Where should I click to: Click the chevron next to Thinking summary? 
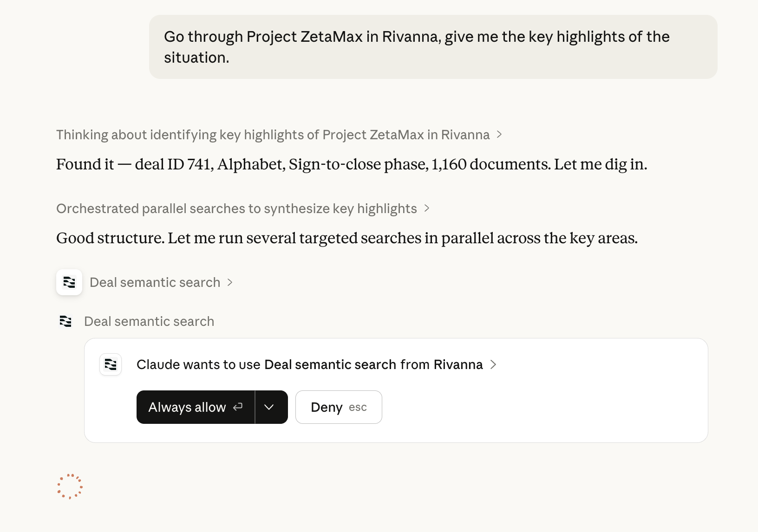[499, 135]
